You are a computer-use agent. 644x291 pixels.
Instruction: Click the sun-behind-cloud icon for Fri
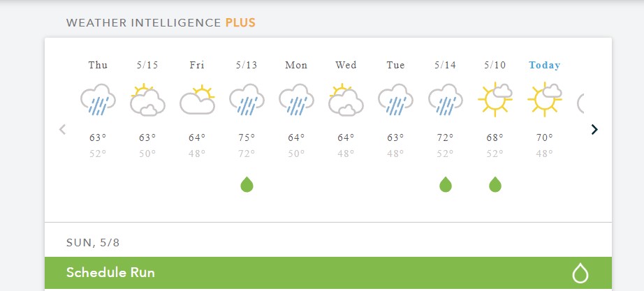tap(197, 100)
